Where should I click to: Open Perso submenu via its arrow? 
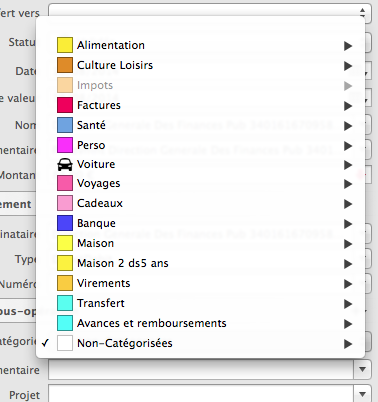(348, 146)
